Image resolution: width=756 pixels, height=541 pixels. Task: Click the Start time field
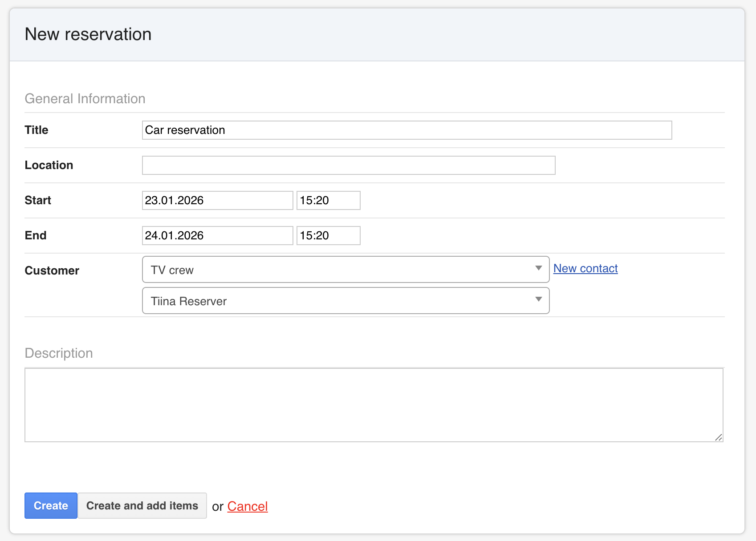pos(328,201)
